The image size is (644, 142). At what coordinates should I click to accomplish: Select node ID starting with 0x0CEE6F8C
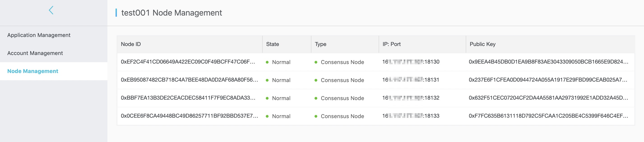[x=190, y=116]
